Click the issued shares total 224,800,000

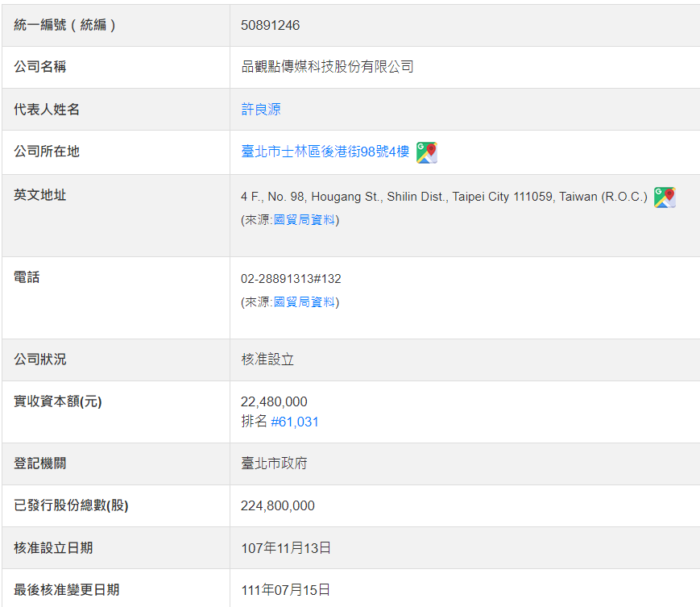click(x=278, y=505)
